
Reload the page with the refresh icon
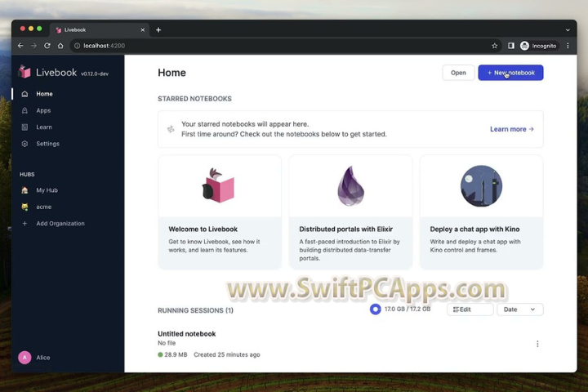click(x=47, y=46)
